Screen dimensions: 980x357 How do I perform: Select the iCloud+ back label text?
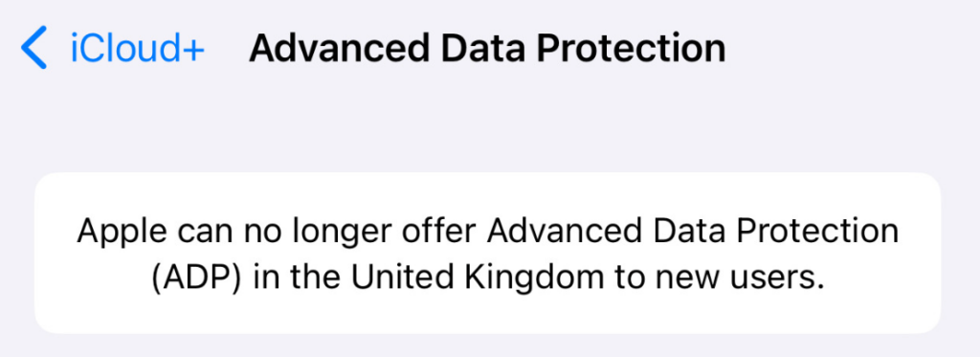coord(138,48)
